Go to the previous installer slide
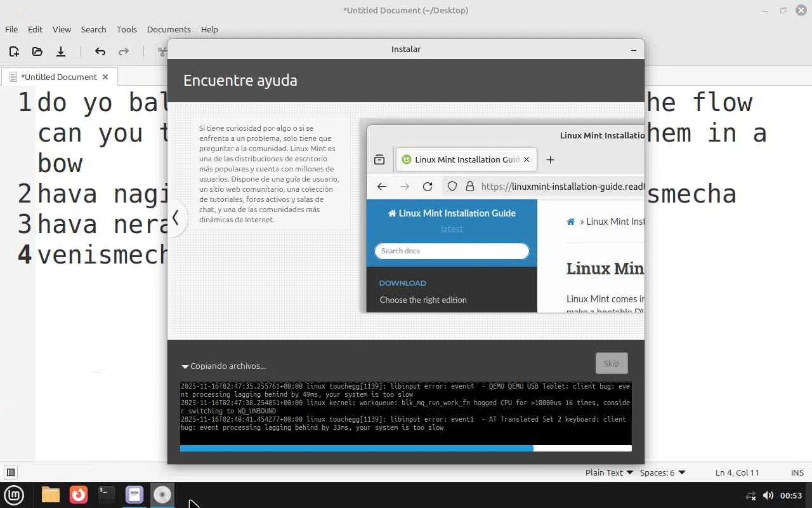 coord(176,218)
